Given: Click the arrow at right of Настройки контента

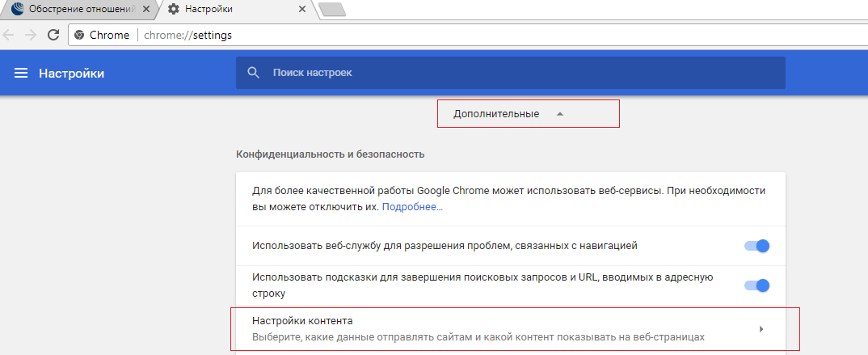Looking at the screenshot, I should [x=761, y=328].
